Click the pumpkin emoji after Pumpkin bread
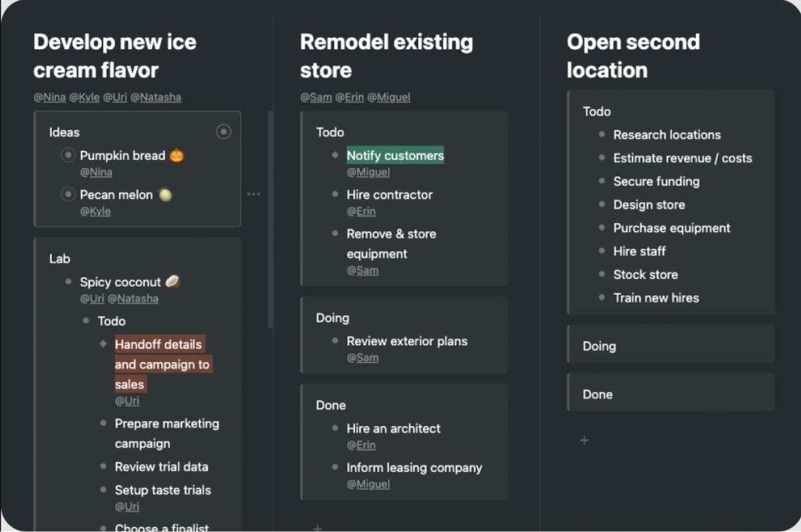The image size is (801, 532). point(177,156)
